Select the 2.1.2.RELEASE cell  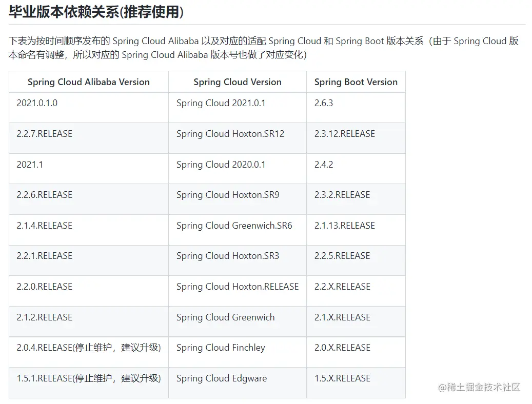(x=89, y=321)
